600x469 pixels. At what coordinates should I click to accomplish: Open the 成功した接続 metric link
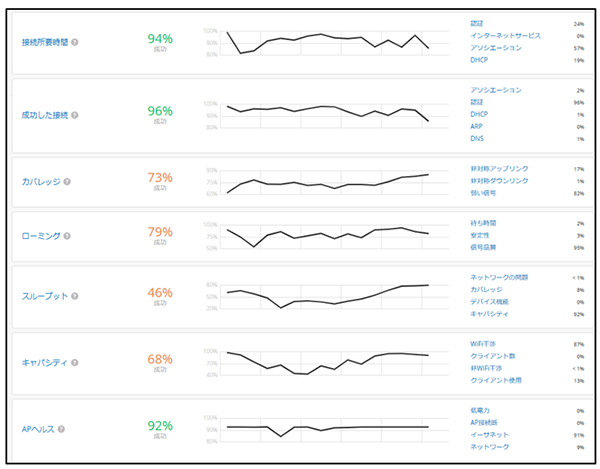[44, 115]
